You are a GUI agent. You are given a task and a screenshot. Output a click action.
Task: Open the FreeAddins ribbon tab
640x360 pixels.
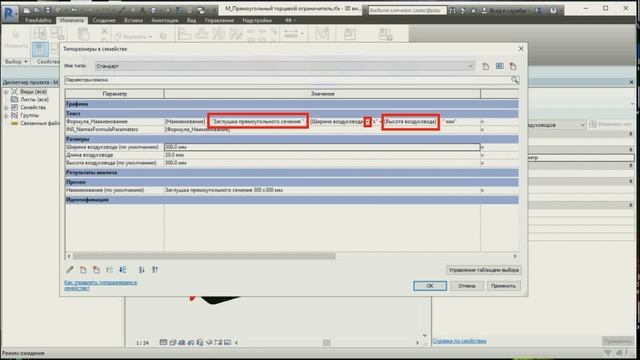coord(38,20)
